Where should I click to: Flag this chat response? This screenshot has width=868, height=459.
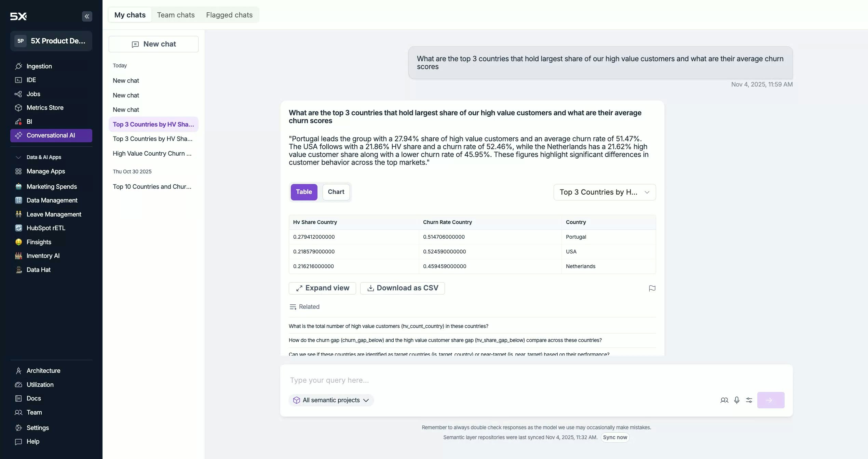tap(652, 288)
